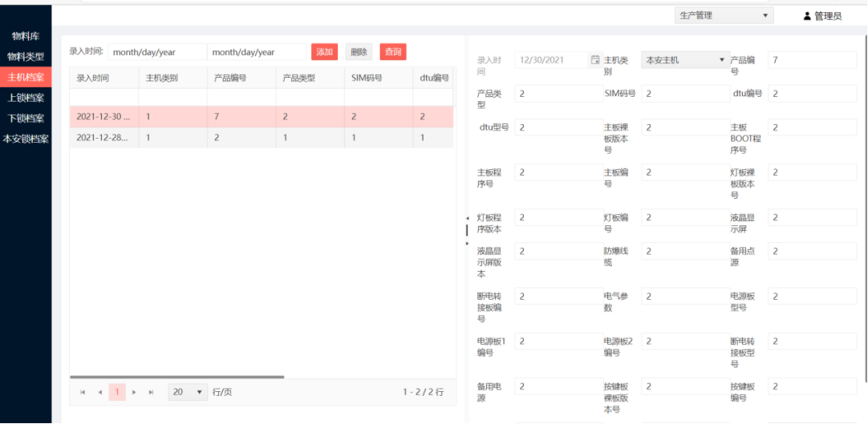This screenshot has width=868, height=424.
Task: Open the 主机类别 本安主机 dropdown
Action: [x=685, y=59]
